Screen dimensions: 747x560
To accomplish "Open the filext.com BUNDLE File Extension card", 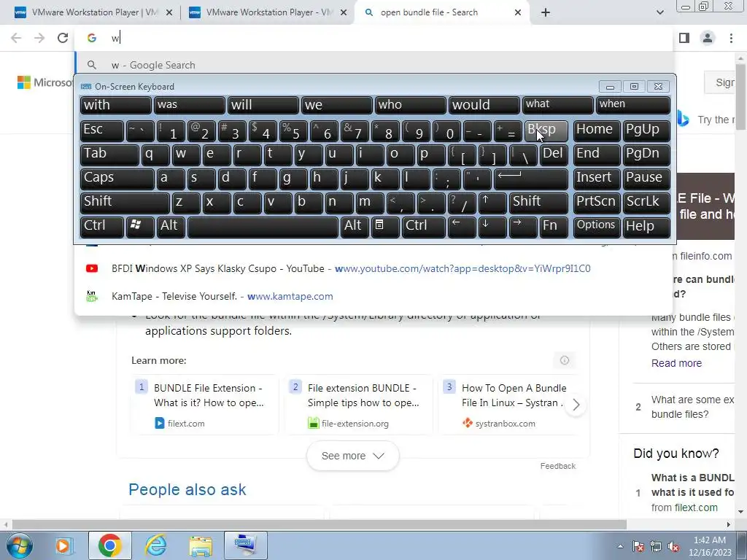I will pos(204,404).
